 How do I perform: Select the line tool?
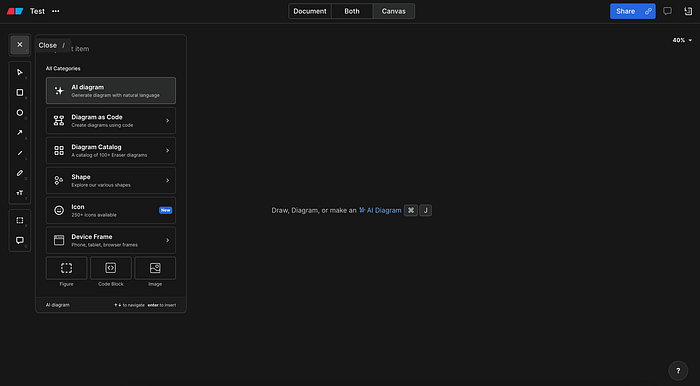[x=20, y=153]
